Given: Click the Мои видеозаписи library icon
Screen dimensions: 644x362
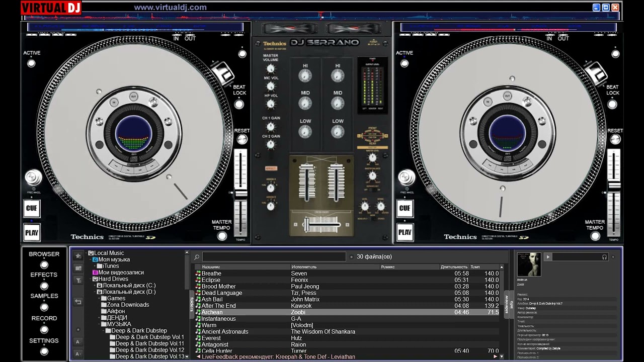Looking at the screenshot, I should point(95,273).
